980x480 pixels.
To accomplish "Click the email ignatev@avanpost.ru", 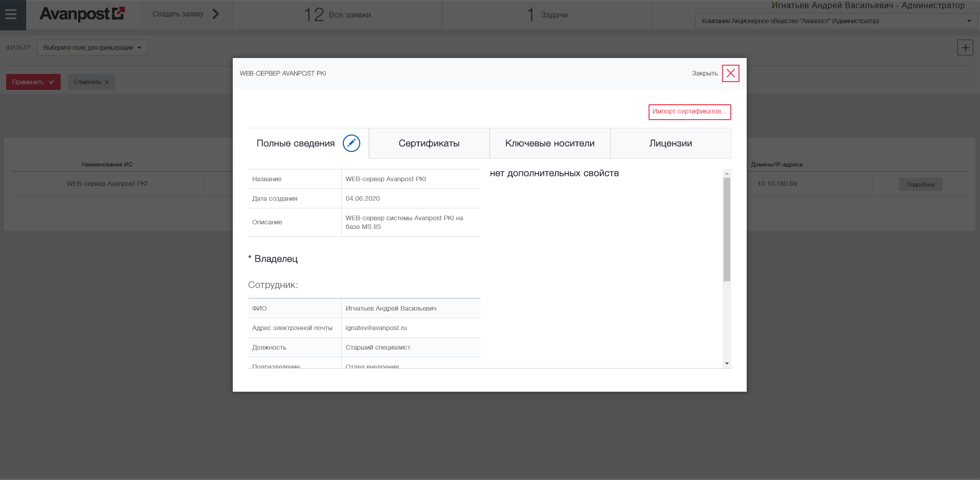I will [376, 328].
